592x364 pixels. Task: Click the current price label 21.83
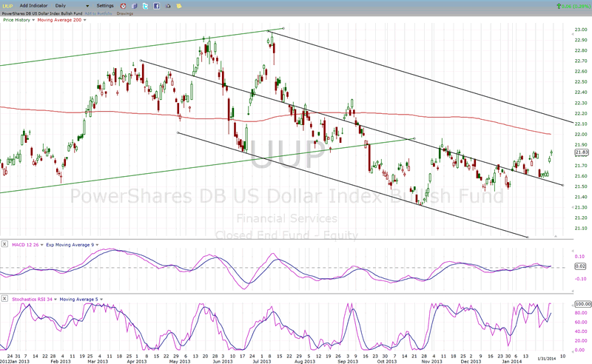pyautogui.click(x=582, y=152)
